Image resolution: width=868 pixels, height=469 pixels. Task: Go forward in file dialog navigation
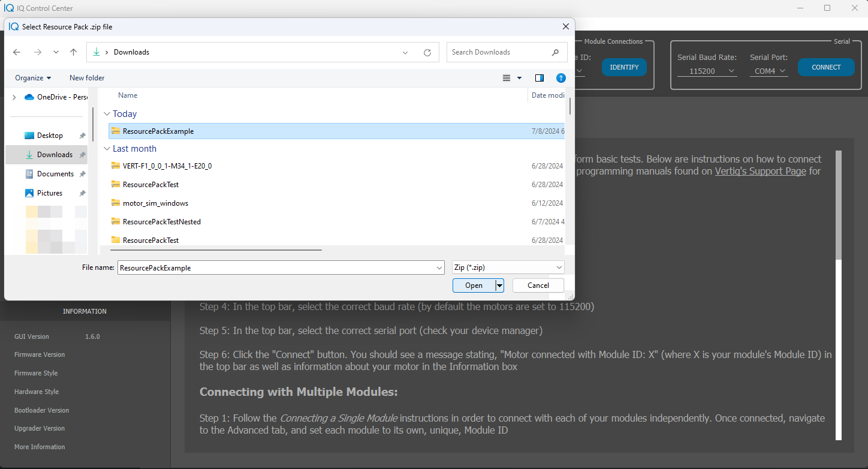coord(38,52)
